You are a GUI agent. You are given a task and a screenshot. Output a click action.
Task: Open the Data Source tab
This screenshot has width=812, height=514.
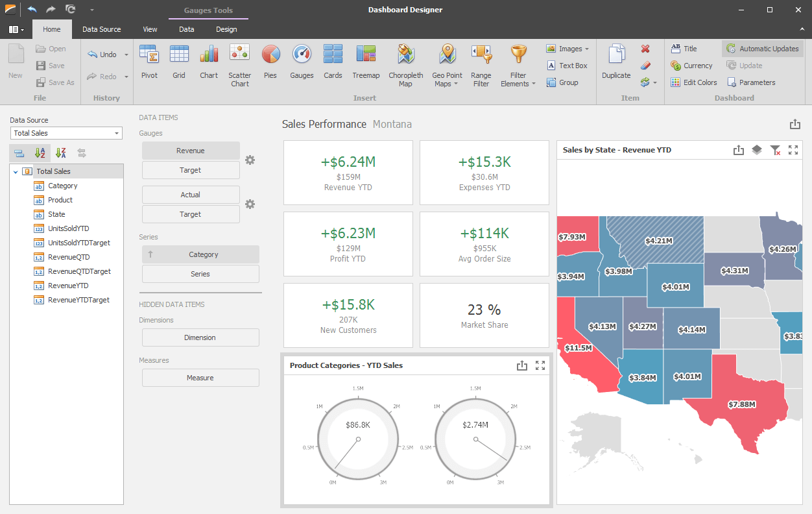(102, 29)
